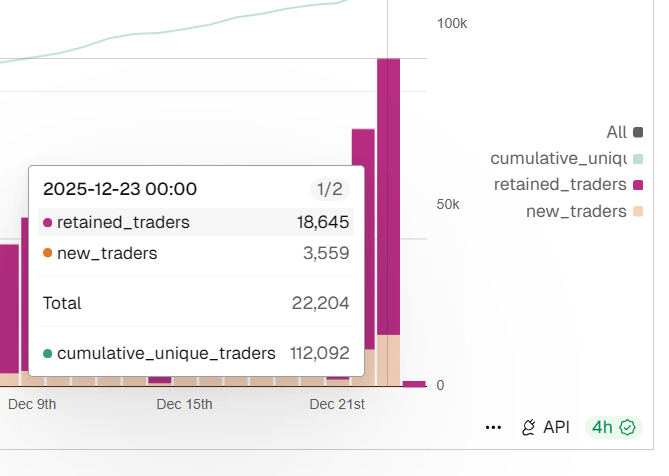Click the Dec 21st axis label
The width and height of the screenshot is (669, 476).
tap(337, 404)
